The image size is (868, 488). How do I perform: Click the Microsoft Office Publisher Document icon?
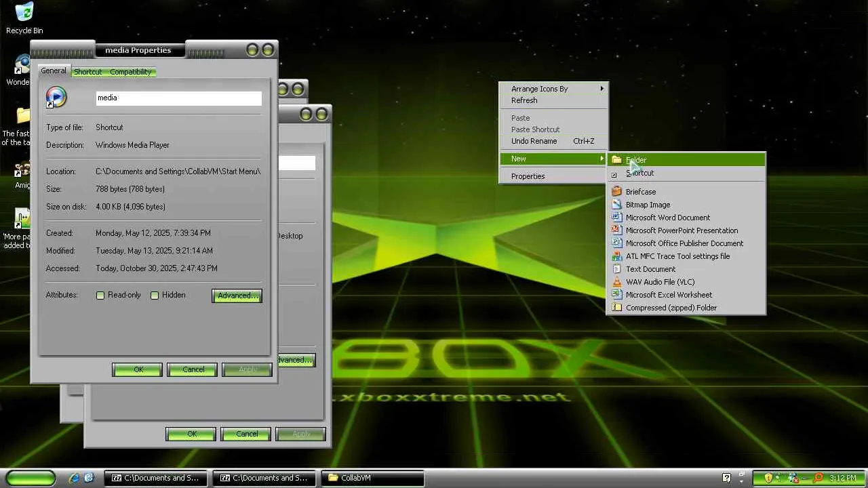(x=616, y=243)
